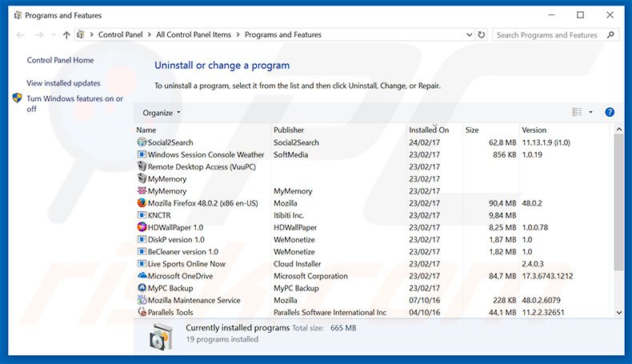Screen dimensions: 632x364
Task: Select the Parallels Tools name
Action: point(170,312)
